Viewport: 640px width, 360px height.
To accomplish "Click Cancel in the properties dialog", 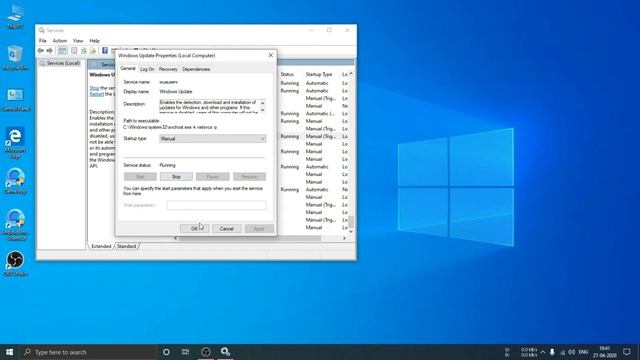I will click(227, 229).
